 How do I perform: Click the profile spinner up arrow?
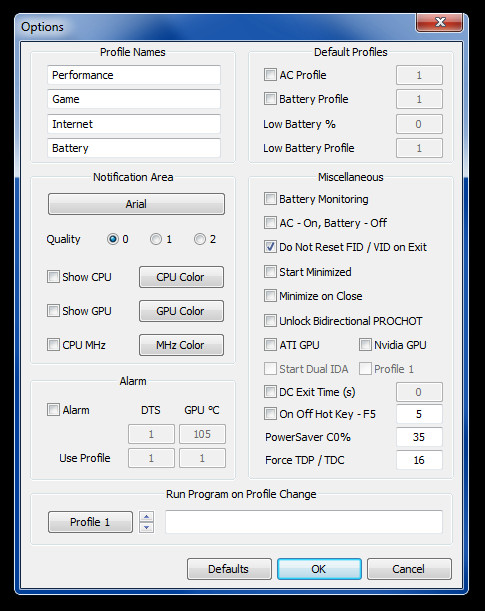tap(146, 517)
